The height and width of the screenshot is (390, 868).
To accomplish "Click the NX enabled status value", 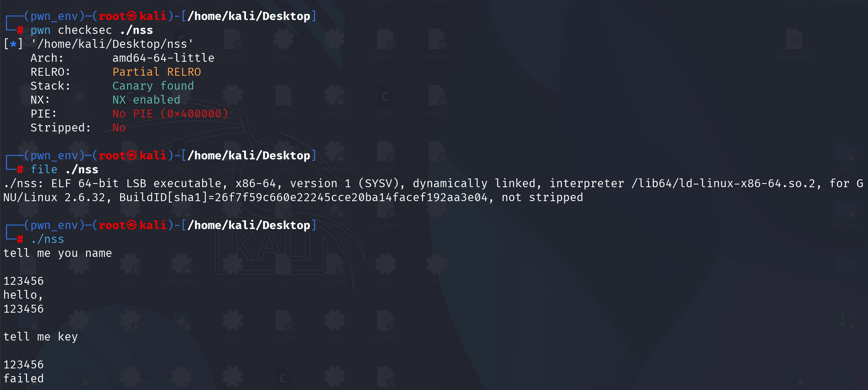I will click(x=146, y=100).
